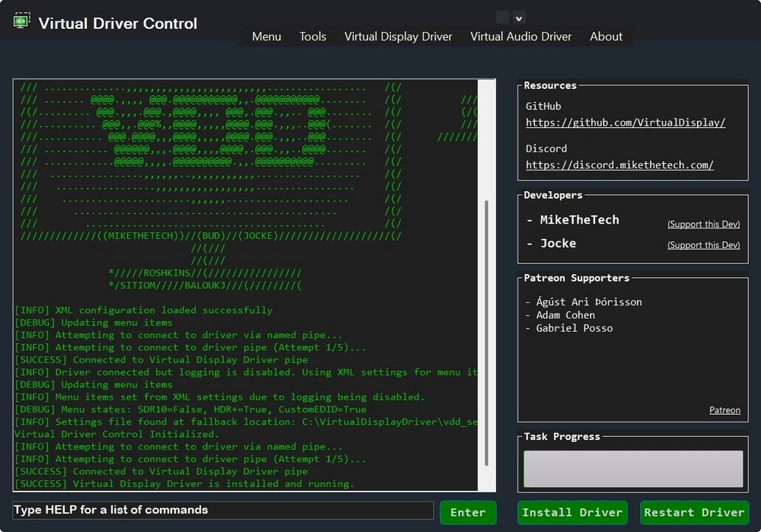This screenshot has width=761, height=532.
Task: Open the Discord server link
Action: tap(619, 164)
